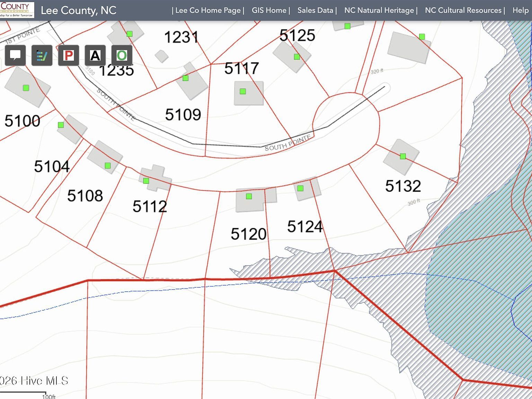
Task: Open the GIS Home menu item
Action: click(x=269, y=10)
